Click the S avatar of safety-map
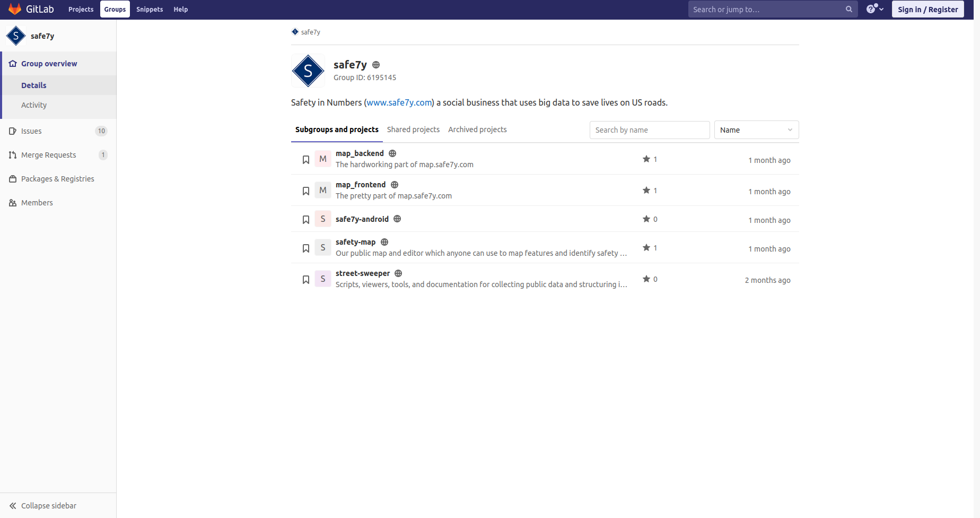The height and width of the screenshot is (518, 980). [323, 247]
